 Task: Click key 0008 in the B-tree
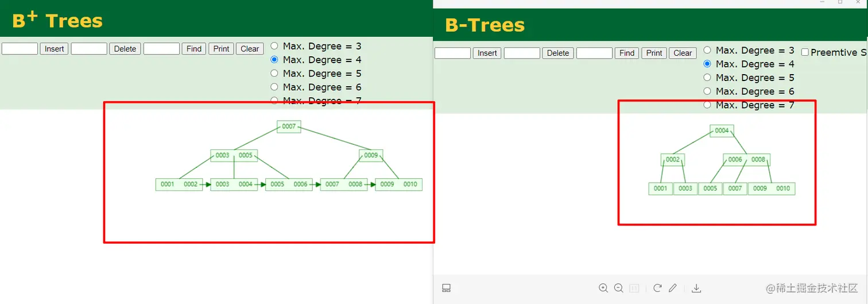click(x=758, y=160)
